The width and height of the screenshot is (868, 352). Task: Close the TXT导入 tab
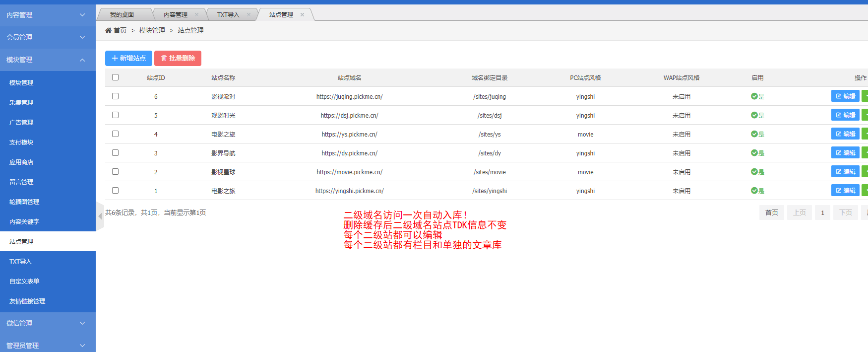coord(249,15)
